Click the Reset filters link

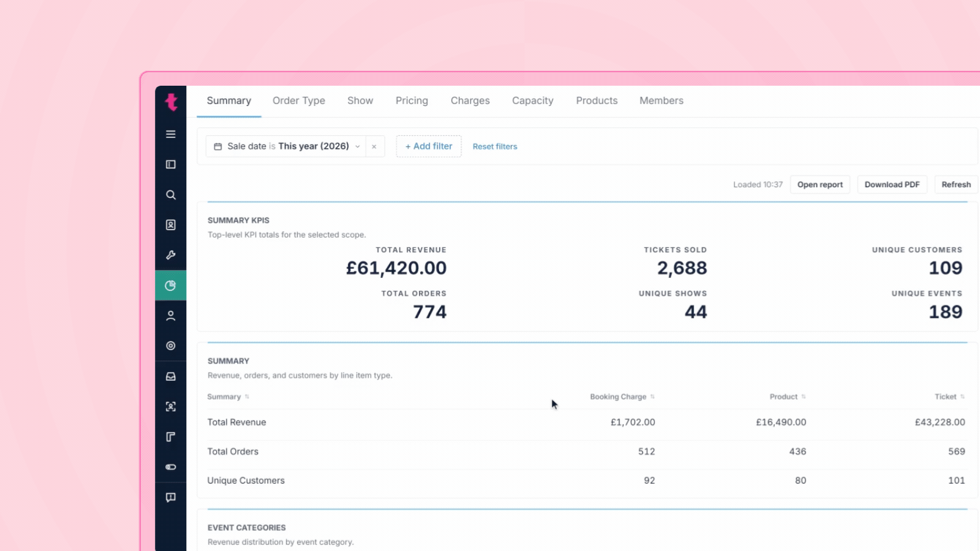click(495, 146)
